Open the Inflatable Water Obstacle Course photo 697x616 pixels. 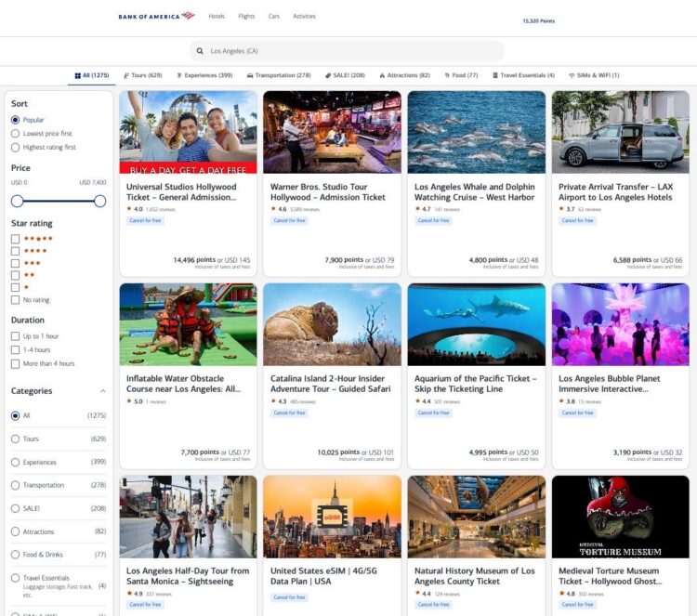tap(188, 325)
